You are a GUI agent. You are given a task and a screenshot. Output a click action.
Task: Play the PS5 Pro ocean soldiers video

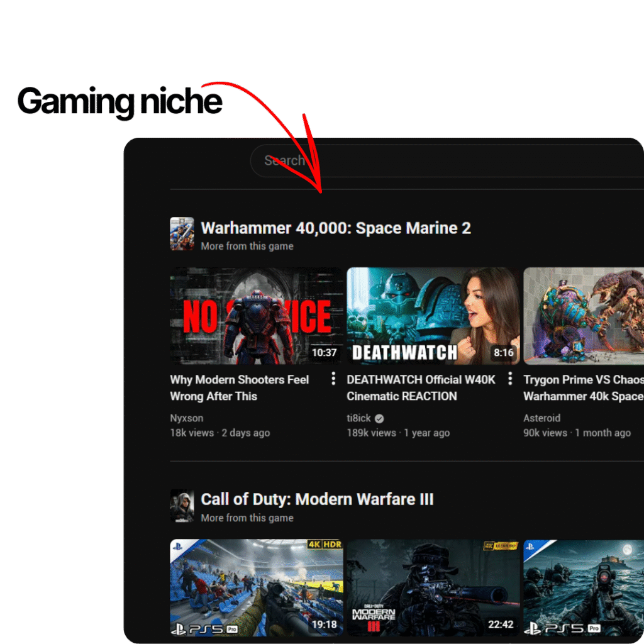pos(583,587)
